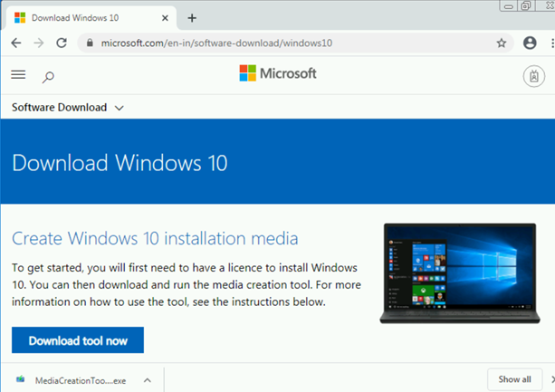The height and width of the screenshot is (392, 555).
Task: Open the Chrome profile avatar
Action: [x=530, y=43]
